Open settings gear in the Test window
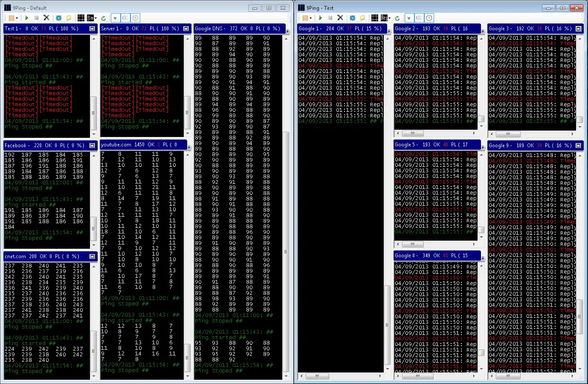 pos(353,18)
